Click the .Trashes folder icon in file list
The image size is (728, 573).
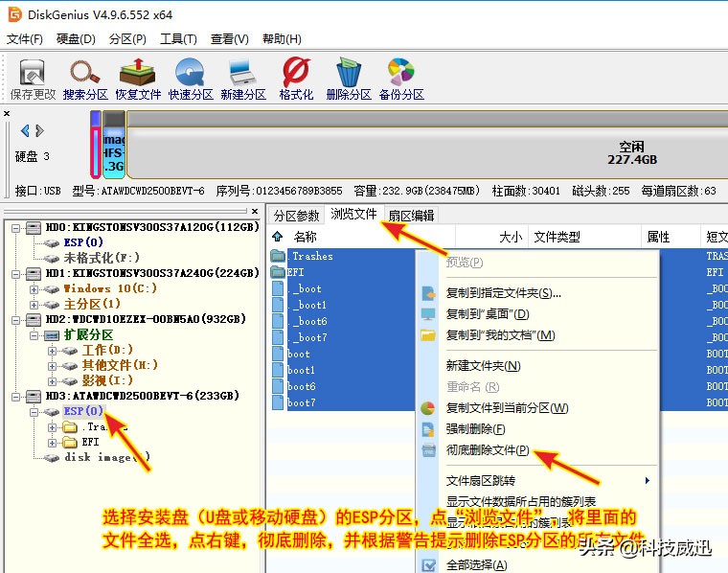[x=278, y=256]
